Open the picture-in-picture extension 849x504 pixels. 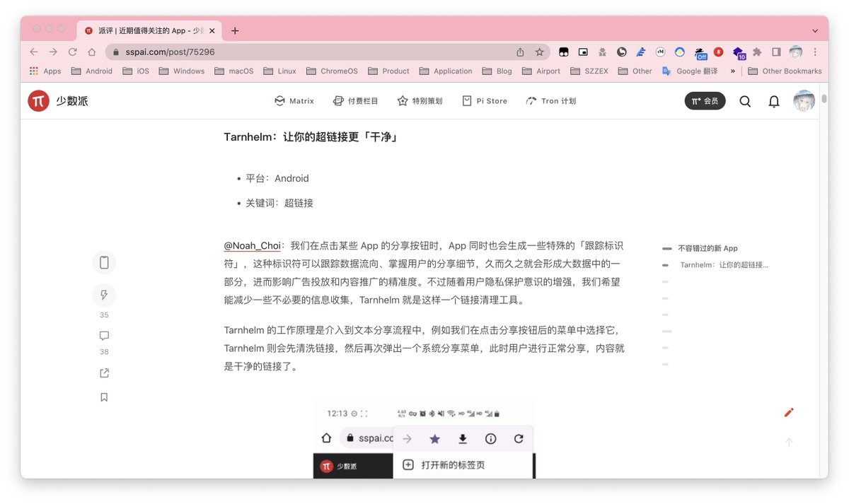pos(583,52)
